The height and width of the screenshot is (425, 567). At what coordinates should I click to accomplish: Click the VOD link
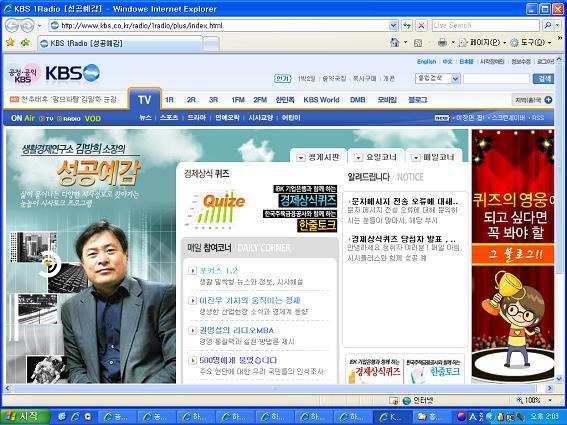pyautogui.click(x=93, y=118)
